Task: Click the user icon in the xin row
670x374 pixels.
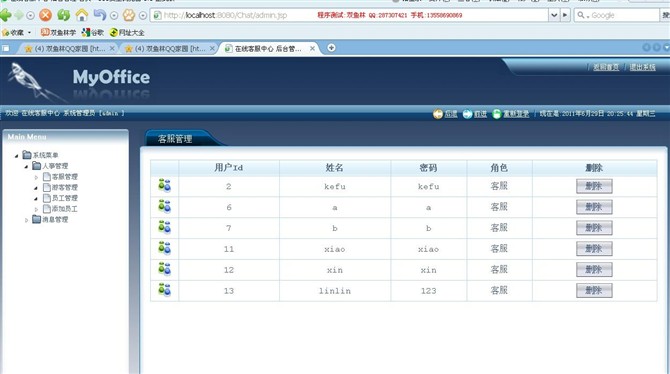Action: point(165,269)
